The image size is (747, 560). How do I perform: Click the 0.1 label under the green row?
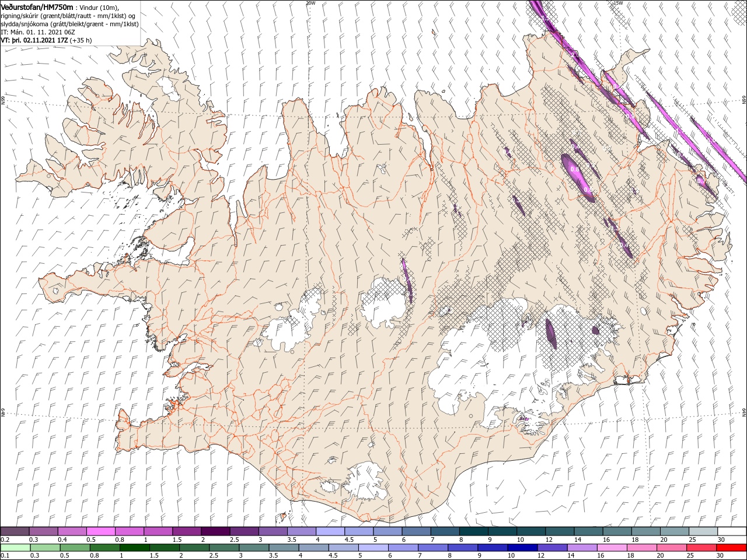point(4,556)
